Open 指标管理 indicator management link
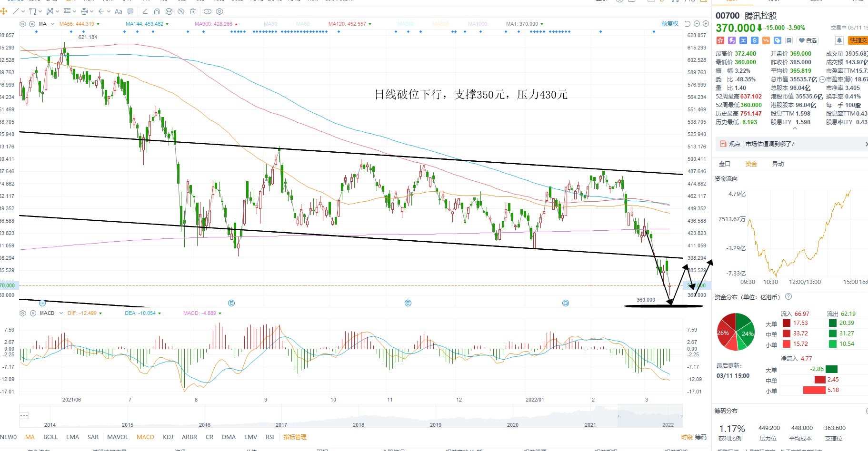This screenshot has width=868, height=451. pyautogui.click(x=295, y=437)
